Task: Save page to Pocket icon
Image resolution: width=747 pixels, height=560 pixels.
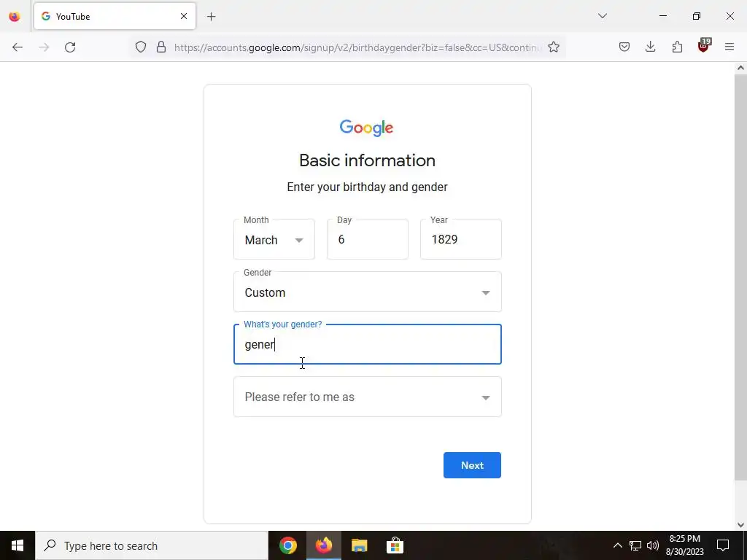Action: tap(624, 47)
